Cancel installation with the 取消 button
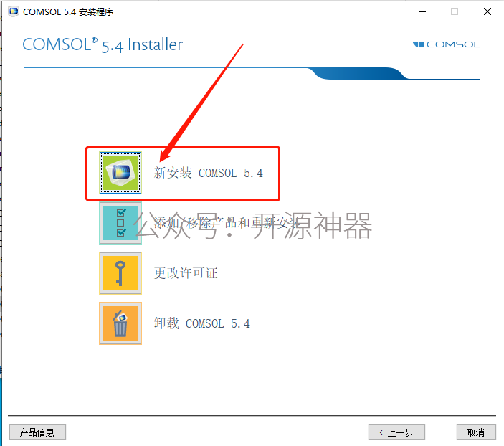Image resolution: width=504 pixels, height=446 pixels. (476, 432)
